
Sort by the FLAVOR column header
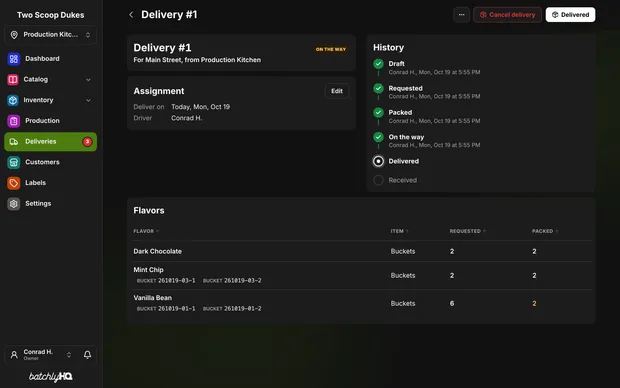pyautogui.click(x=146, y=231)
